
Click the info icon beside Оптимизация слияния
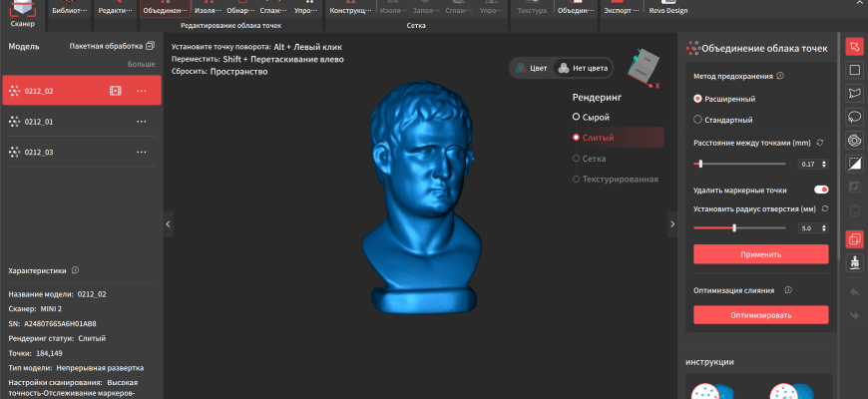click(787, 290)
